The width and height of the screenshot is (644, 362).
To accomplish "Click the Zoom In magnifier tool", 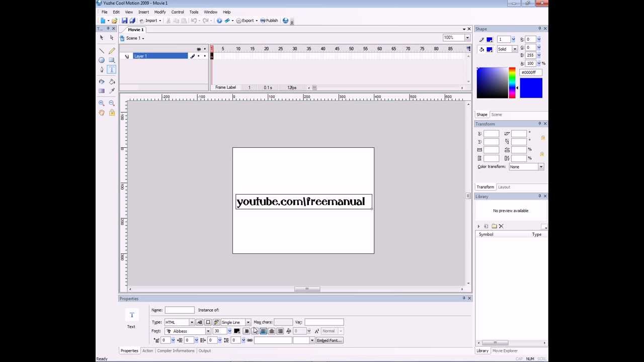I will (102, 103).
